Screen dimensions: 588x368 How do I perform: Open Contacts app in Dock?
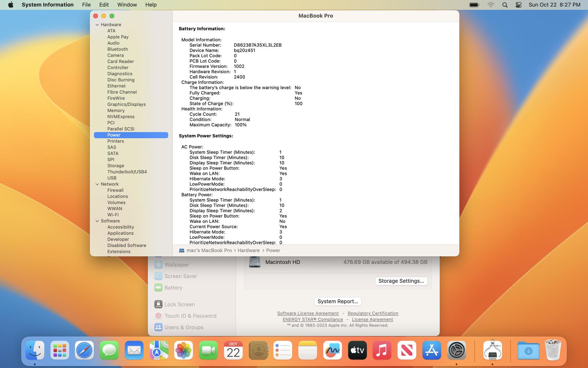258,350
